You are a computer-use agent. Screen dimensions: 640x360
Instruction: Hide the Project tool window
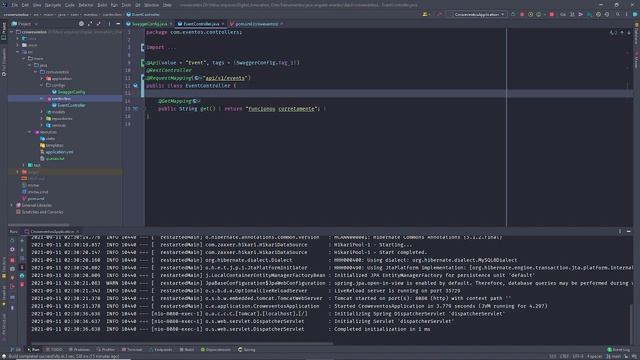pos(118,24)
